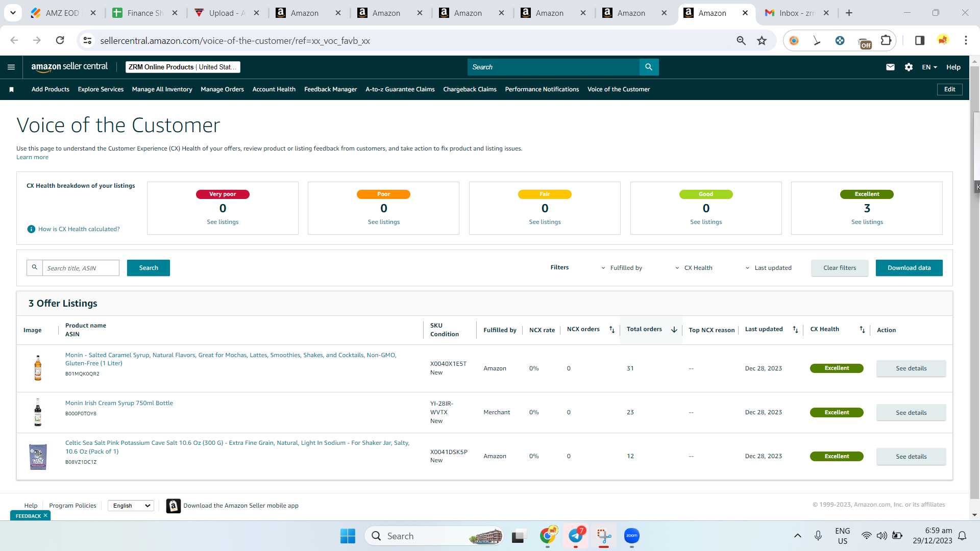Open Manage Orders menu item
Image resolution: width=980 pixels, height=551 pixels.
[222, 89]
